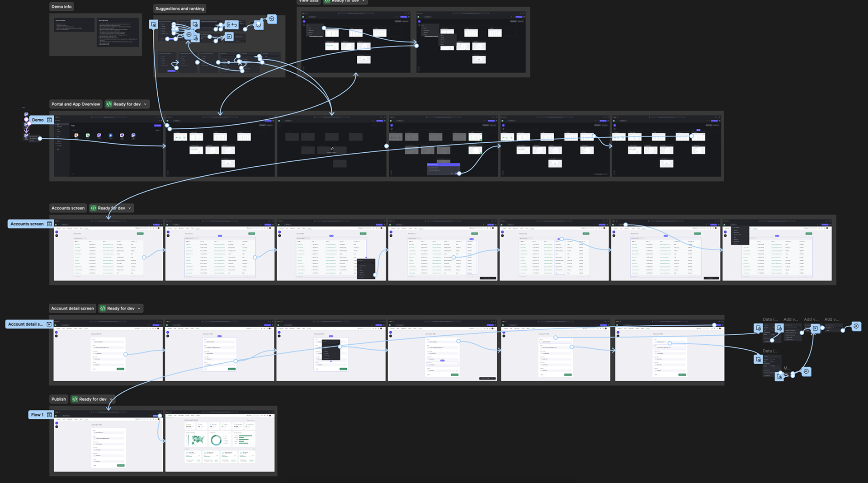Click the green app icon in the portal frame
Image resolution: width=868 pixels, height=483 pixels.
tap(88, 136)
